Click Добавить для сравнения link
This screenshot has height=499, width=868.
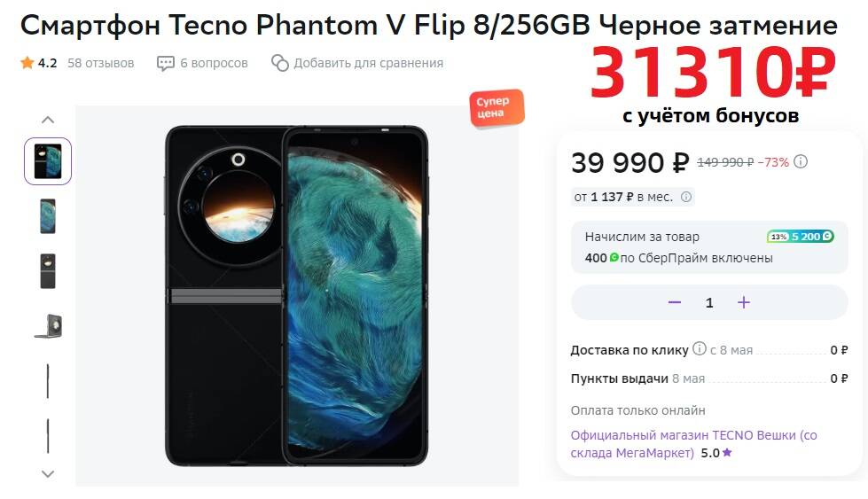[368, 63]
